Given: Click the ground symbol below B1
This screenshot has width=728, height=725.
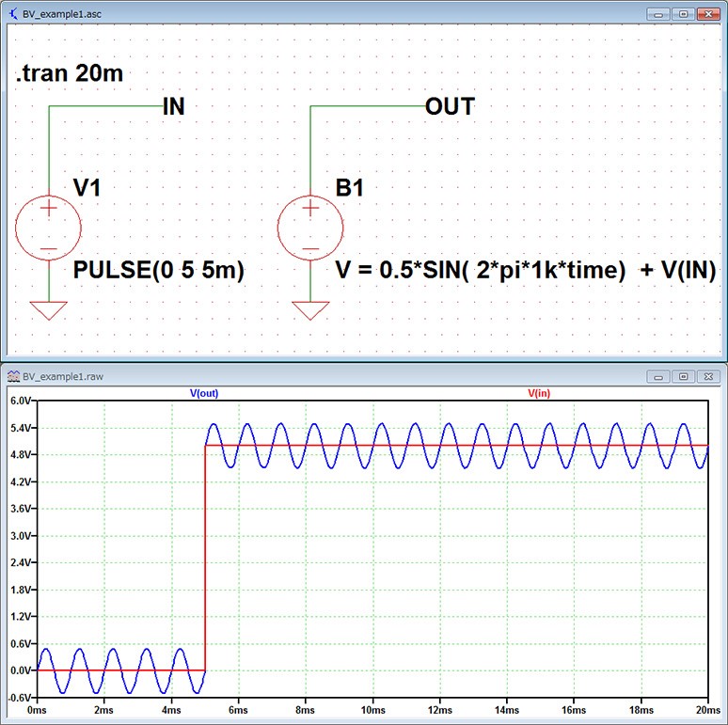Looking at the screenshot, I should coord(310,310).
